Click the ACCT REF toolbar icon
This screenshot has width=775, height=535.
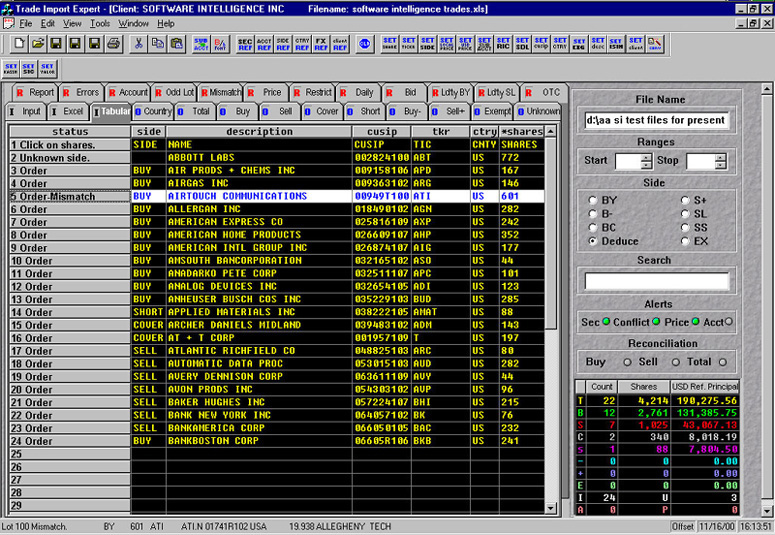click(264, 44)
